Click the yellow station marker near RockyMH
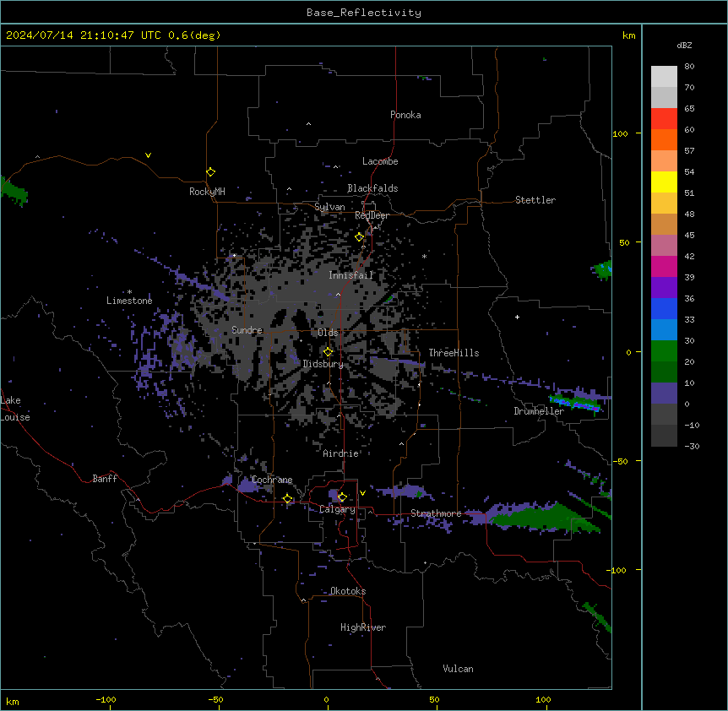 [210, 172]
